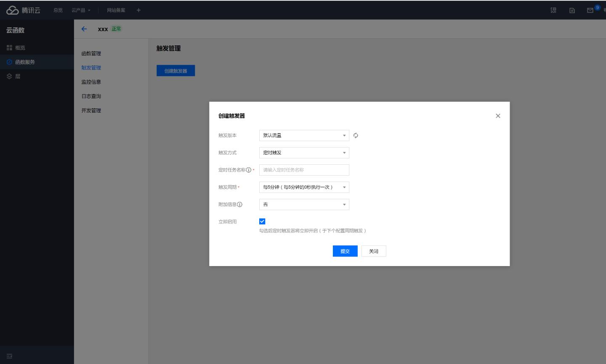The height and width of the screenshot is (364, 606).
Task: Go to 日志查询 menu item
Action: [91, 96]
